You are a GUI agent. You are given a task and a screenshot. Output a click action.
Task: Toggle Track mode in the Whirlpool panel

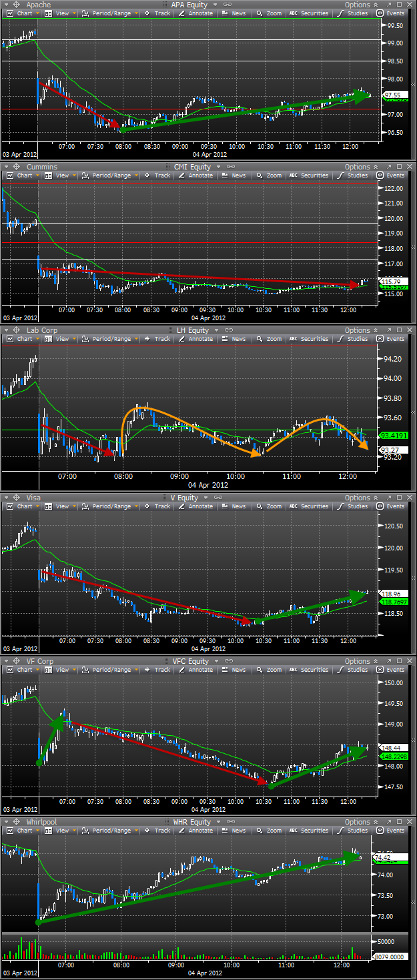pyautogui.click(x=157, y=831)
